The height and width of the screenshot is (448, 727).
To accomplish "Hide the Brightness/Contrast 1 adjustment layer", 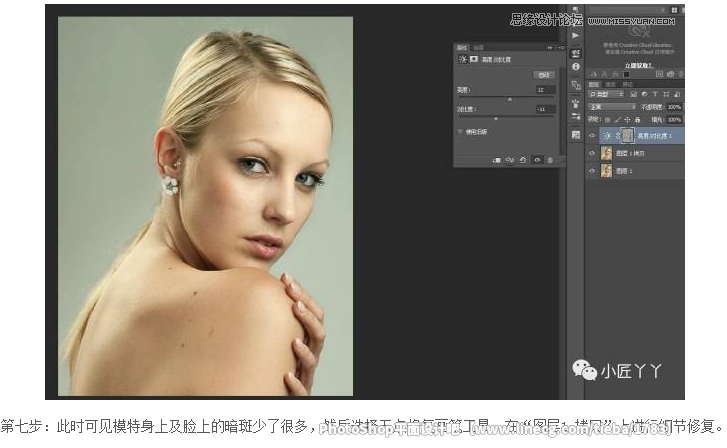I will pos(592,136).
